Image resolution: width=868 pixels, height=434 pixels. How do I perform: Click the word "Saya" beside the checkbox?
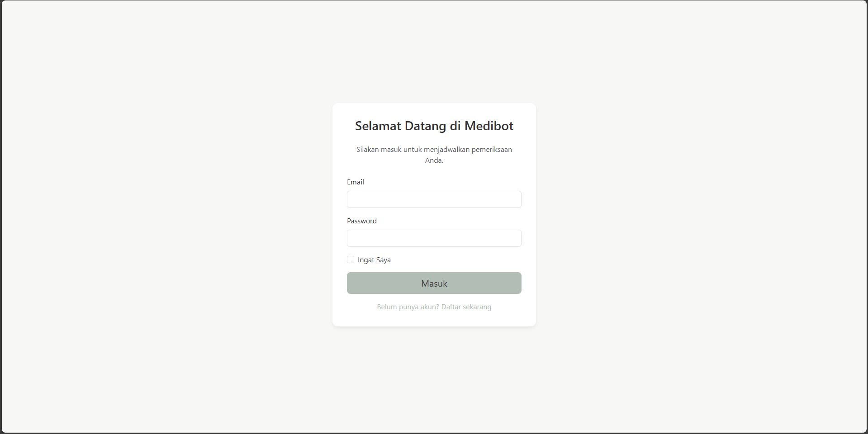tap(383, 260)
